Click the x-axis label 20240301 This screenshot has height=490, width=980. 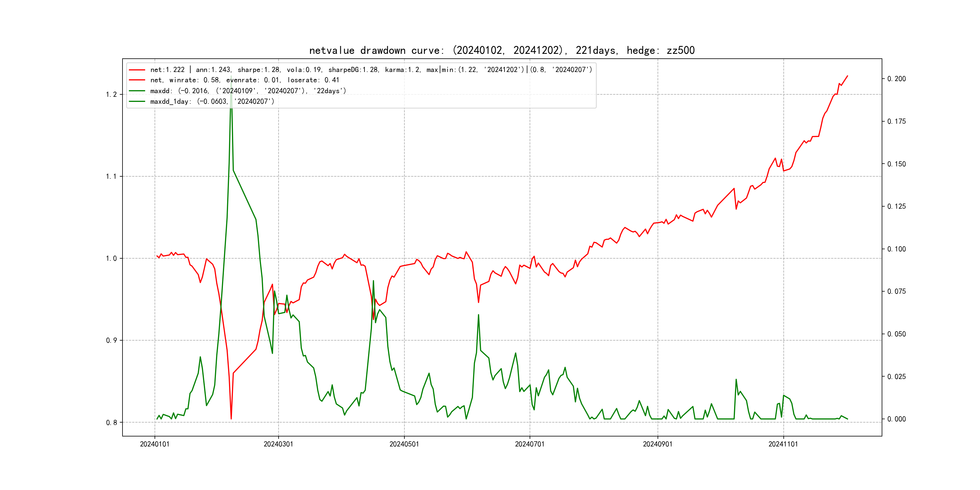pos(278,444)
